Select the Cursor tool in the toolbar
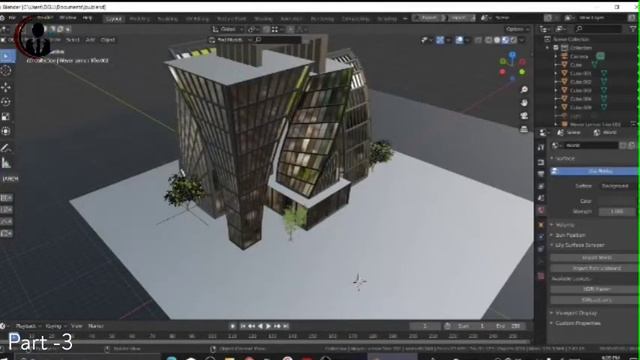Screen dimensions: 640x360 coord(6,71)
